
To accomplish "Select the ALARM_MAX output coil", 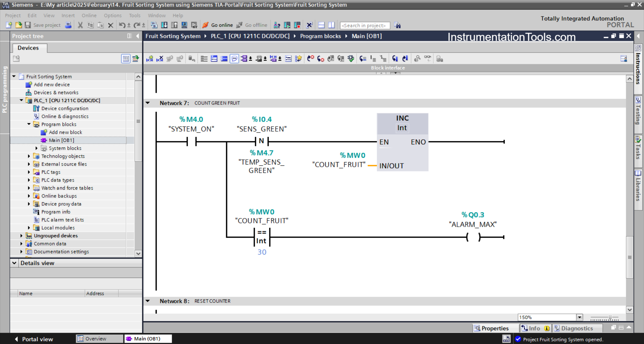I will point(473,237).
